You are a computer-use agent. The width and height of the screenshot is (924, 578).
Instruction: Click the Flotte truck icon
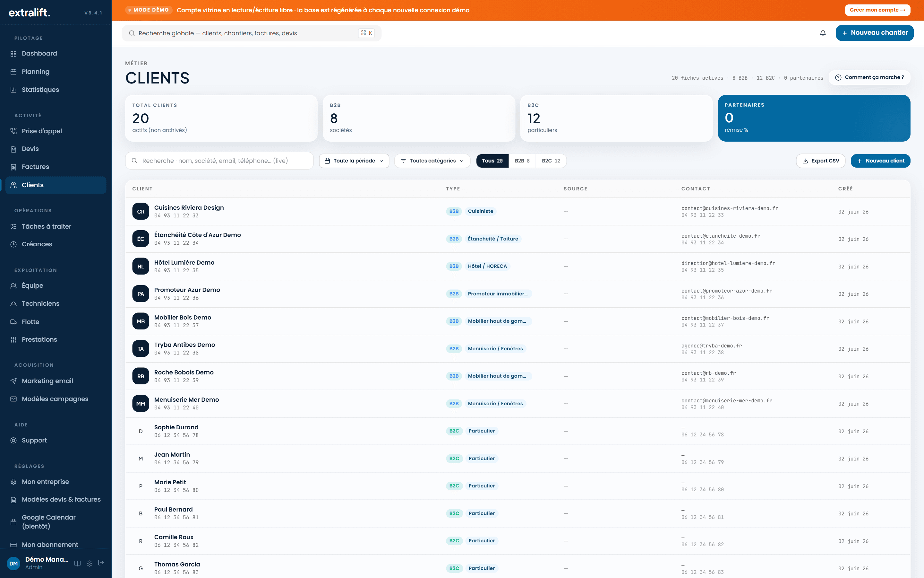click(13, 322)
